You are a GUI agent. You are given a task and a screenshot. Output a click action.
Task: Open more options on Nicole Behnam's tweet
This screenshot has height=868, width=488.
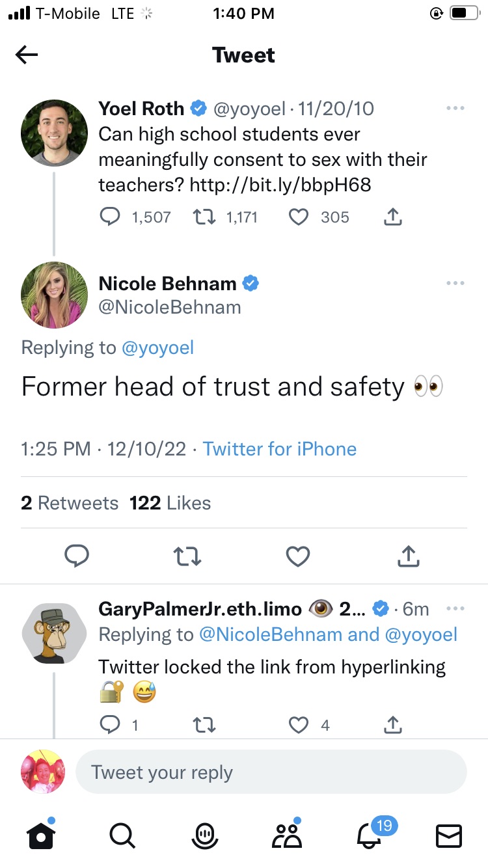455,283
